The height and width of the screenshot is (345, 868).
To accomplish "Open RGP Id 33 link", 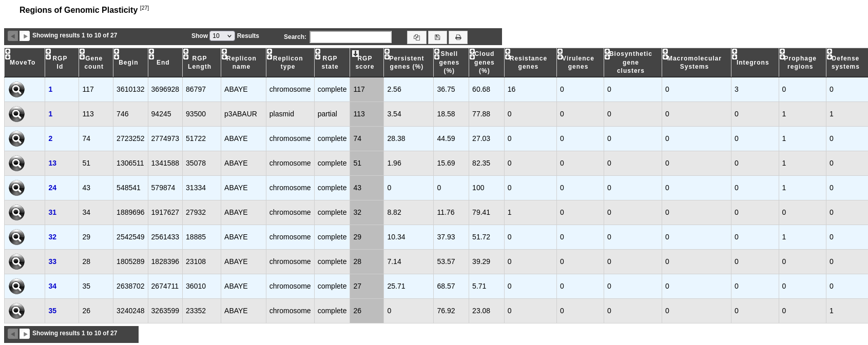I will point(52,261).
